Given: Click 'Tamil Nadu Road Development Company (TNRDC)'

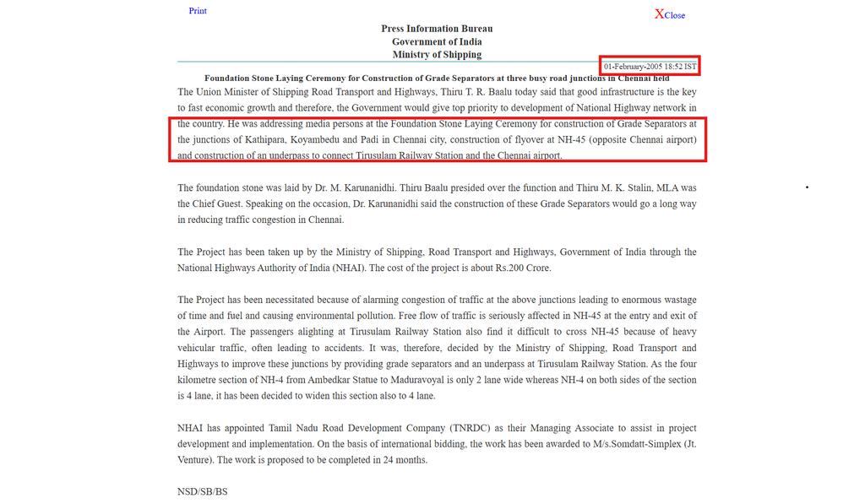Looking at the screenshot, I should pyautogui.click(x=379, y=428).
